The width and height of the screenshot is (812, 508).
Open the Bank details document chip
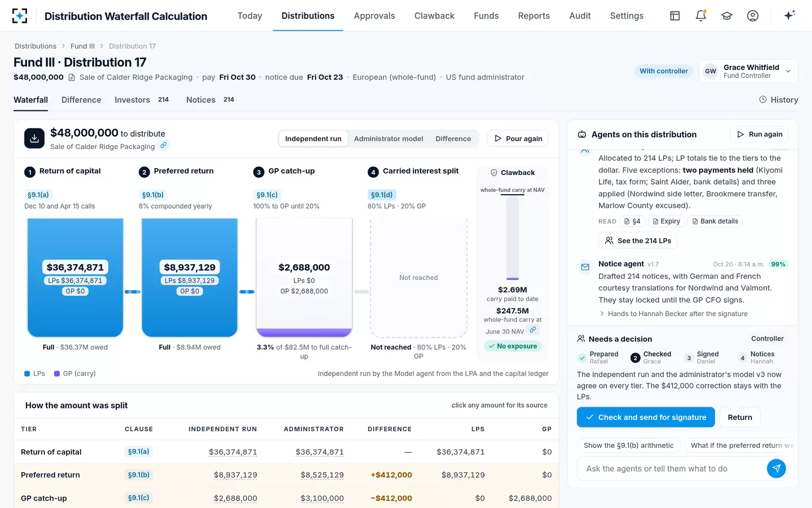[715, 221]
